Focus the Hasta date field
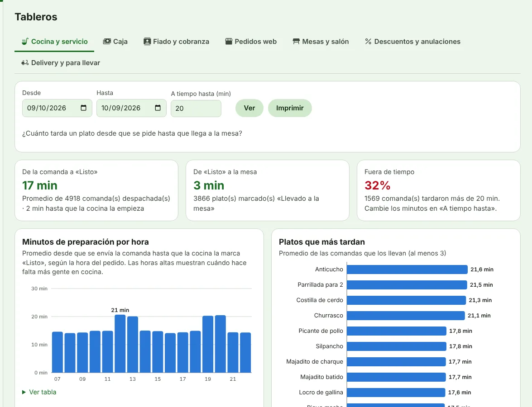This screenshot has height=407, width=532. (131, 108)
